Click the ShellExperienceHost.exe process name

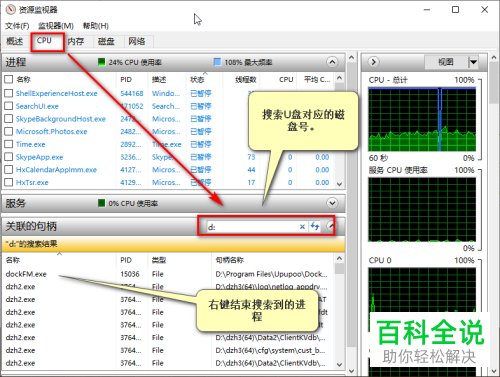click(x=57, y=93)
